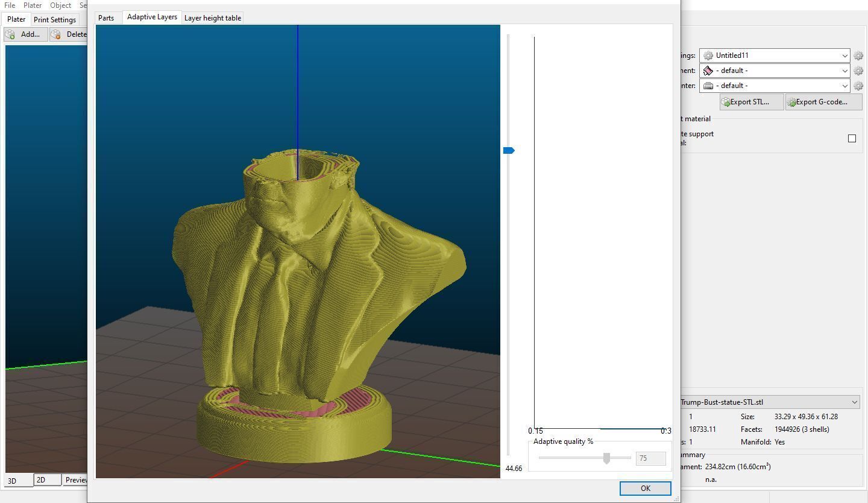Viewport: 868px width, 503px height.
Task: Open the File menu
Action: click(x=10, y=5)
